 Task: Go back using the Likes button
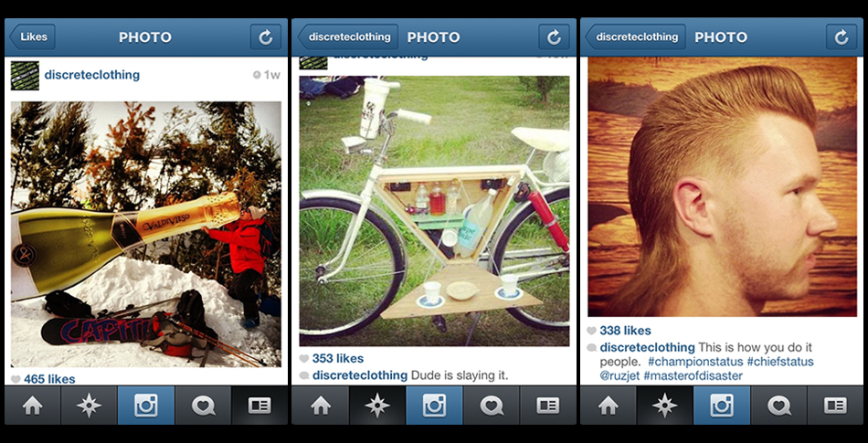[32, 37]
